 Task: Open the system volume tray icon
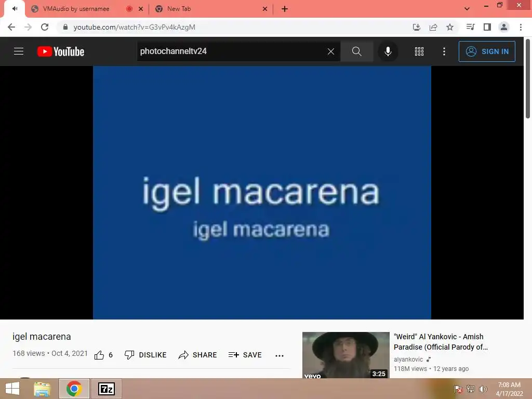[483, 389]
